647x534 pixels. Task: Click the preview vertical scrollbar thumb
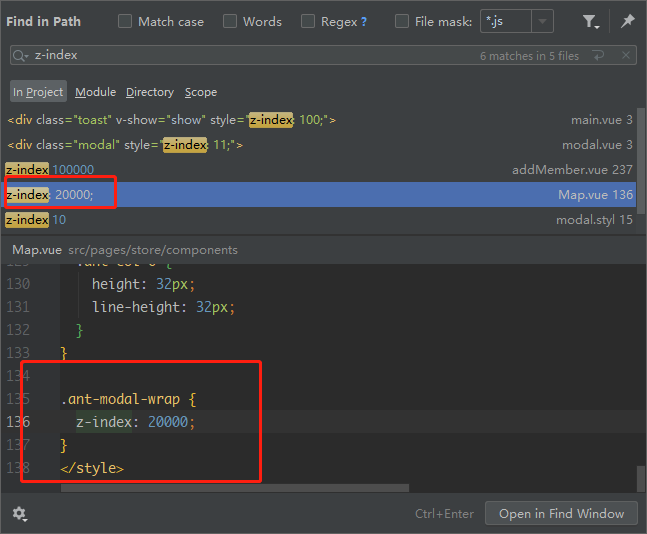641,479
